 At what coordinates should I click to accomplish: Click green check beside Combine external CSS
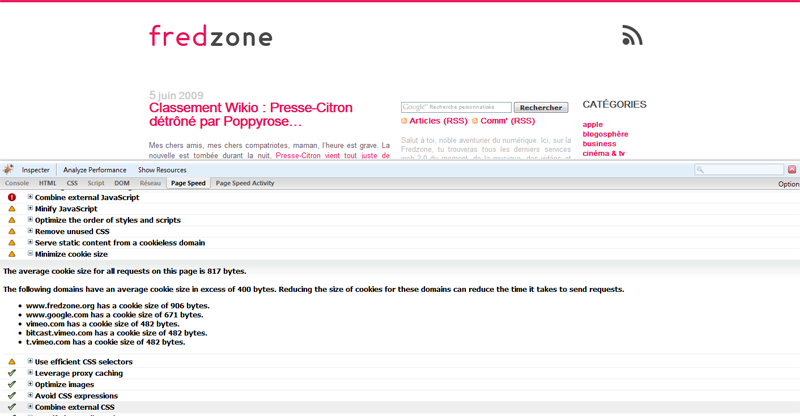(12, 407)
